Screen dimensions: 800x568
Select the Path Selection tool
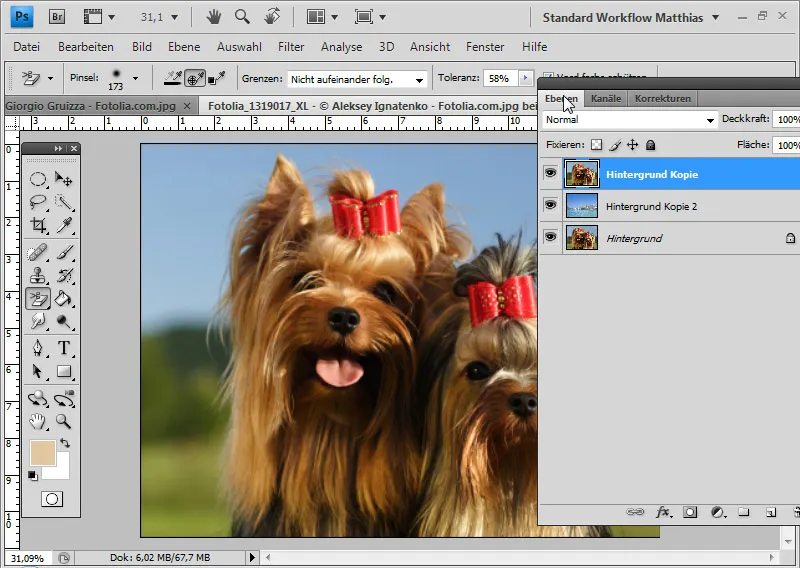tap(38, 371)
